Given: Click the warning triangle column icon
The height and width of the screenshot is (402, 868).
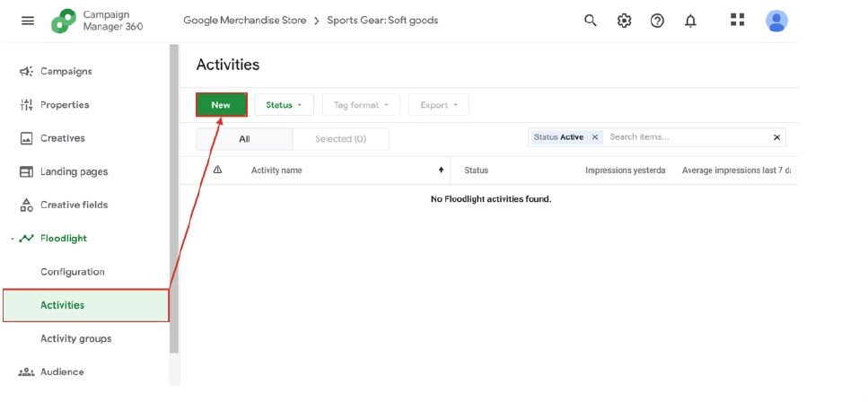Looking at the screenshot, I should click(217, 170).
